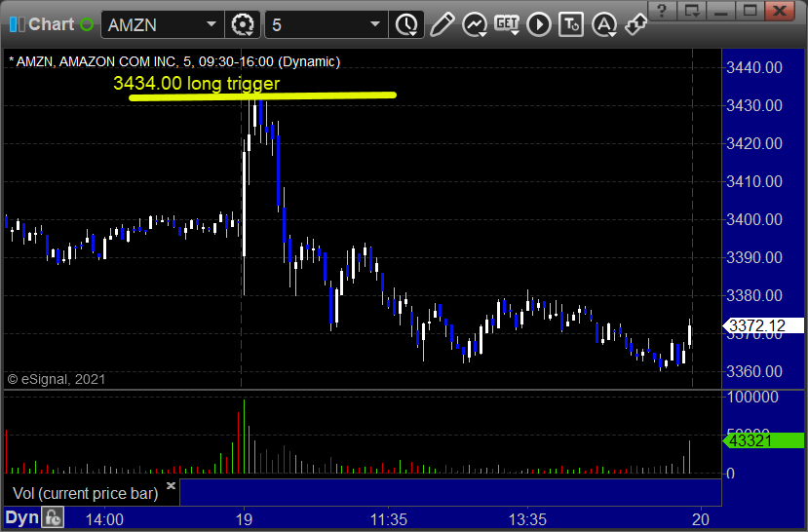
Task: Click the 3430.00 price axis label
Action: click(x=753, y=105)
